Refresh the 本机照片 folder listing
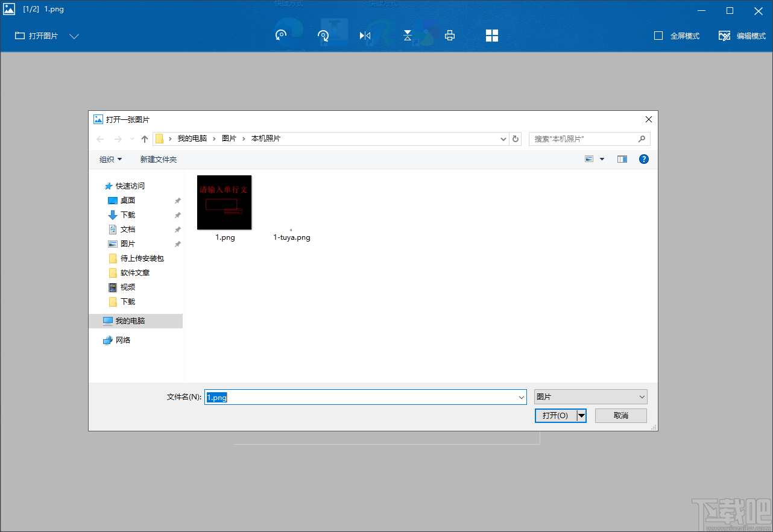The image size is (773, 532). tap(516, 139)
